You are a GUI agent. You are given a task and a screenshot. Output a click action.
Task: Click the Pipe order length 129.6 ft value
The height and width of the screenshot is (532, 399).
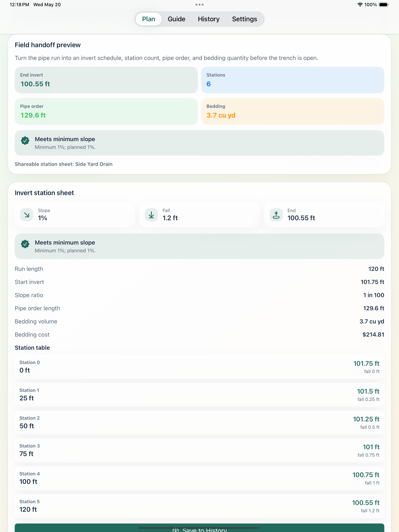(x=373, y=308)
